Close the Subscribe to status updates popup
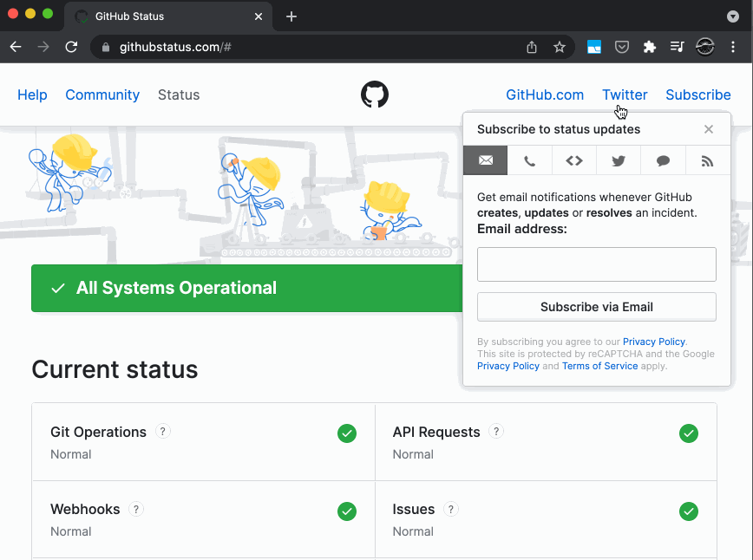753x560 pixels. 709,129
